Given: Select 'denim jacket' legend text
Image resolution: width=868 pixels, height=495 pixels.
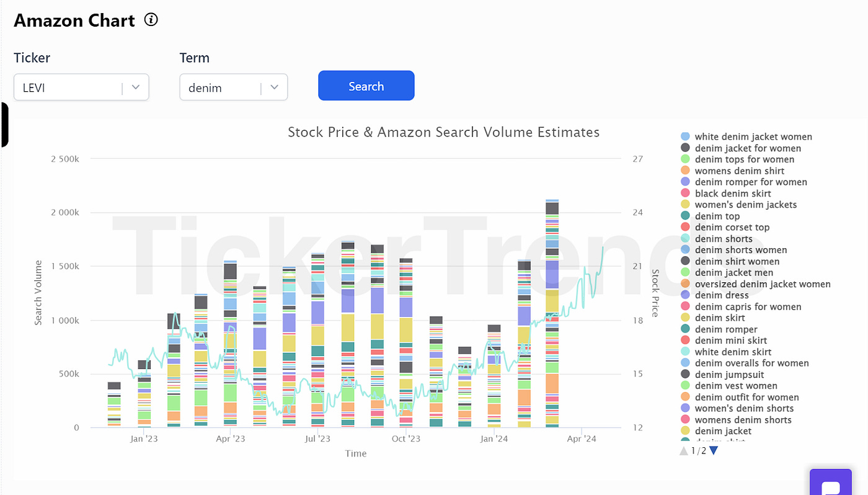Looking at the screenshot, I should (723, 431).
